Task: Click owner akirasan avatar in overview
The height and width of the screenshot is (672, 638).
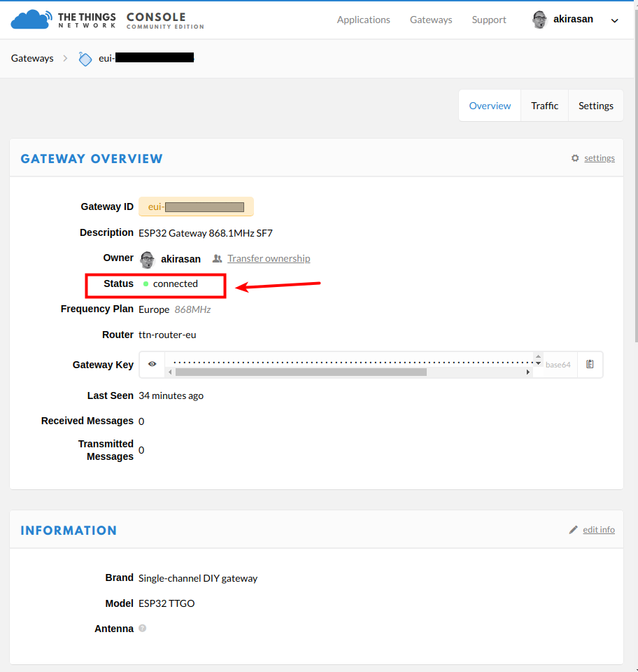Action: coord(148,260)
